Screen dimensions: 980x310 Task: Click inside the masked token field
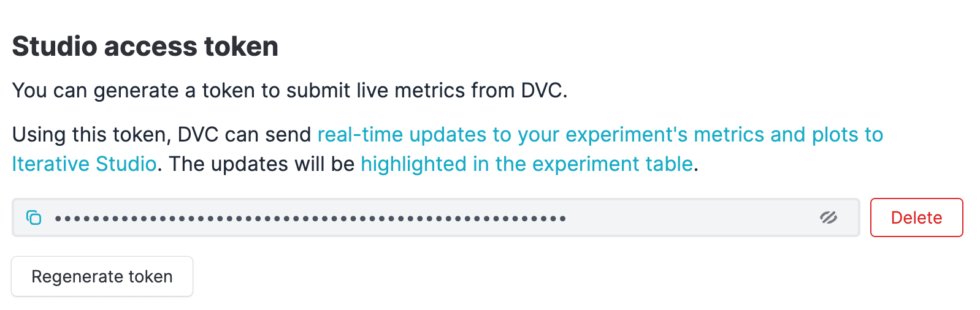675,217
